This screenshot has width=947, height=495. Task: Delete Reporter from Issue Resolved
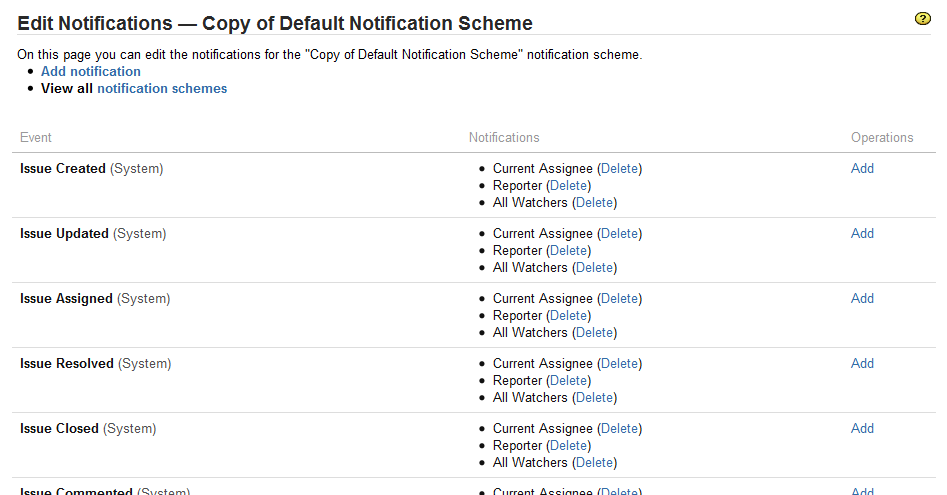point(569,381)
